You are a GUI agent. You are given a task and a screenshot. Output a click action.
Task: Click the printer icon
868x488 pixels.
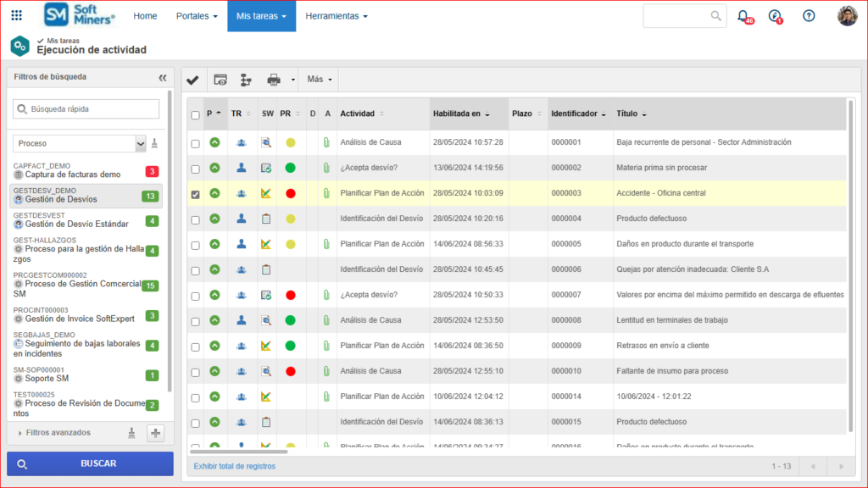coord(274,80)
